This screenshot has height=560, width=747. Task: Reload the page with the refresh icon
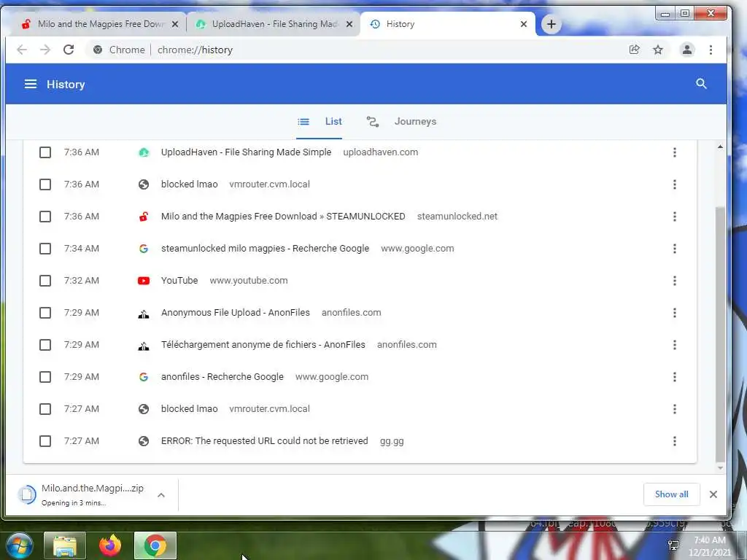coord(69,50)
